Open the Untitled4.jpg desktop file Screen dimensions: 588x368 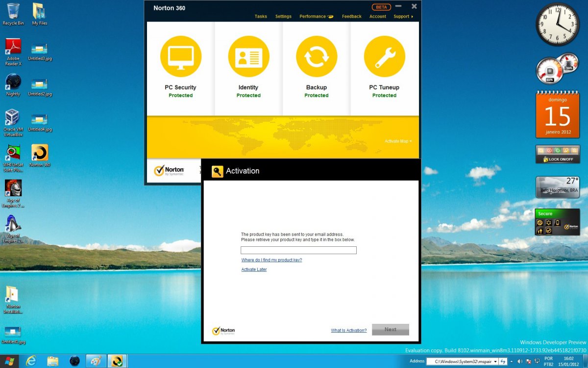coord(40,123)
